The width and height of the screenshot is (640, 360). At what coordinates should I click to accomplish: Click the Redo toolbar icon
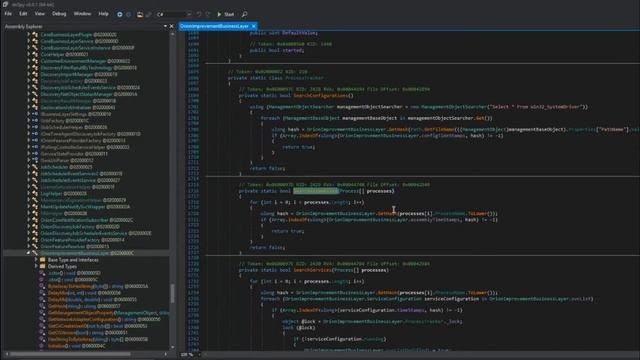point(208,14)
